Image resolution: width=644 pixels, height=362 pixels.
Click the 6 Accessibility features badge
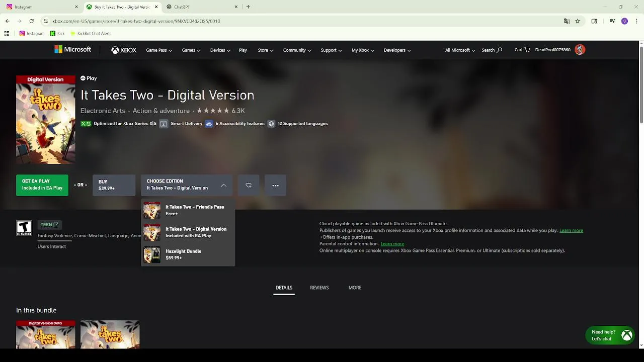coord(235,124)
